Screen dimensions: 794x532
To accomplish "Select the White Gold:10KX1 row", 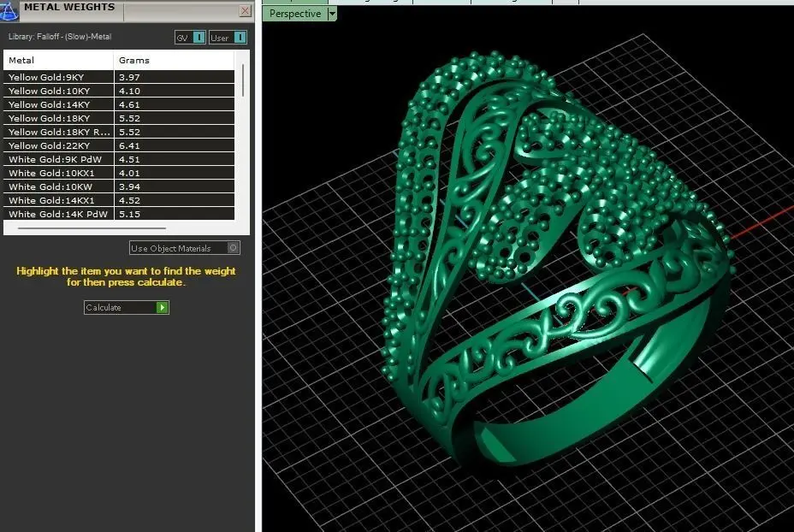I will pos(119,173).
